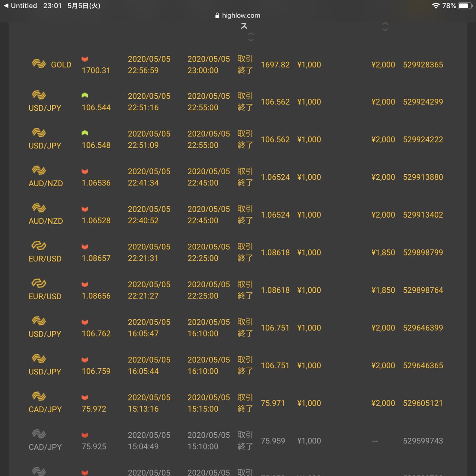Toggle sort arrows above the payout column
The image size is (476, 476).
385,27
